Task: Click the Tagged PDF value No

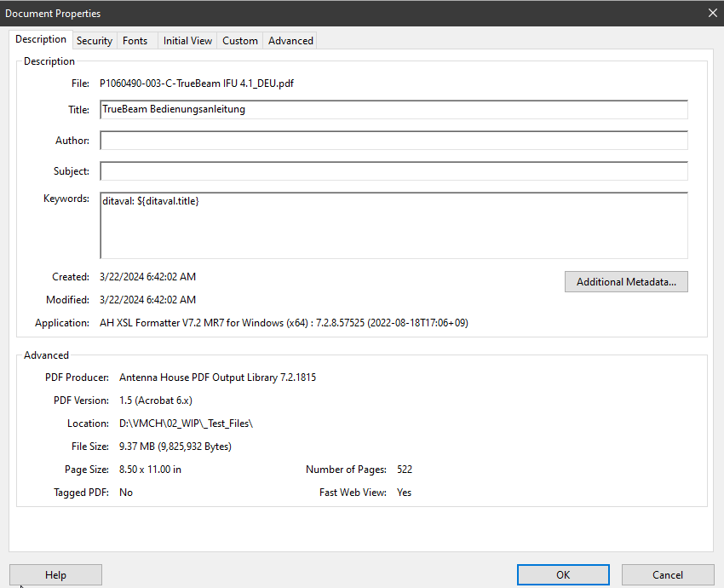Action: [126, 493]
